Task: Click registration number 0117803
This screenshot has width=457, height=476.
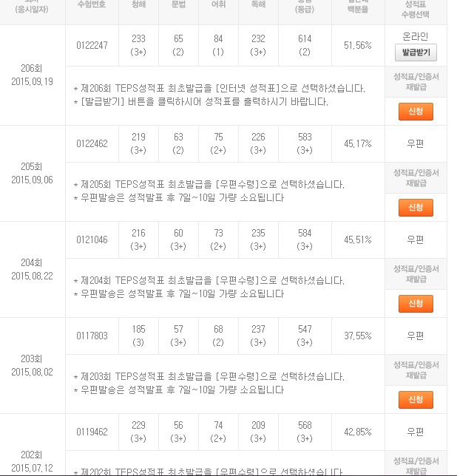Action: coord(92,336)
